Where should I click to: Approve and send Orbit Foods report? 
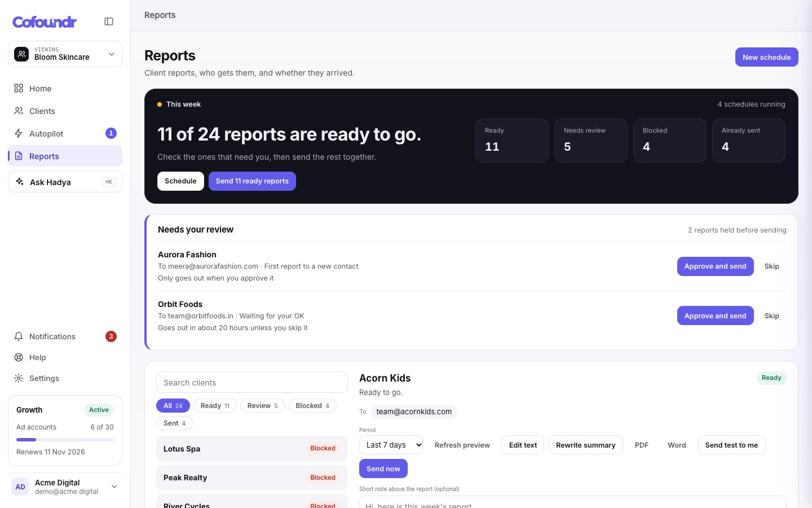coord(715,316)
